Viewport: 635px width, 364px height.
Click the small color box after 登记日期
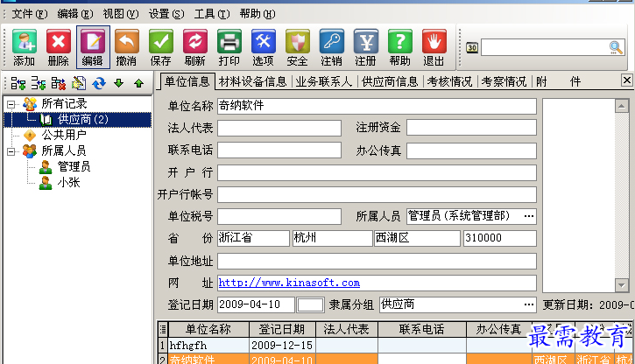tap(310, 304)
